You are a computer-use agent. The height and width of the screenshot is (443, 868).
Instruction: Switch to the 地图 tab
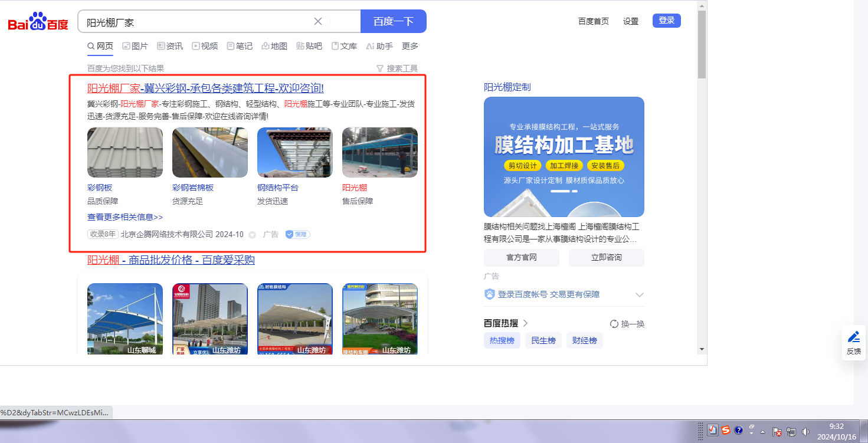(x=274, y=46)
